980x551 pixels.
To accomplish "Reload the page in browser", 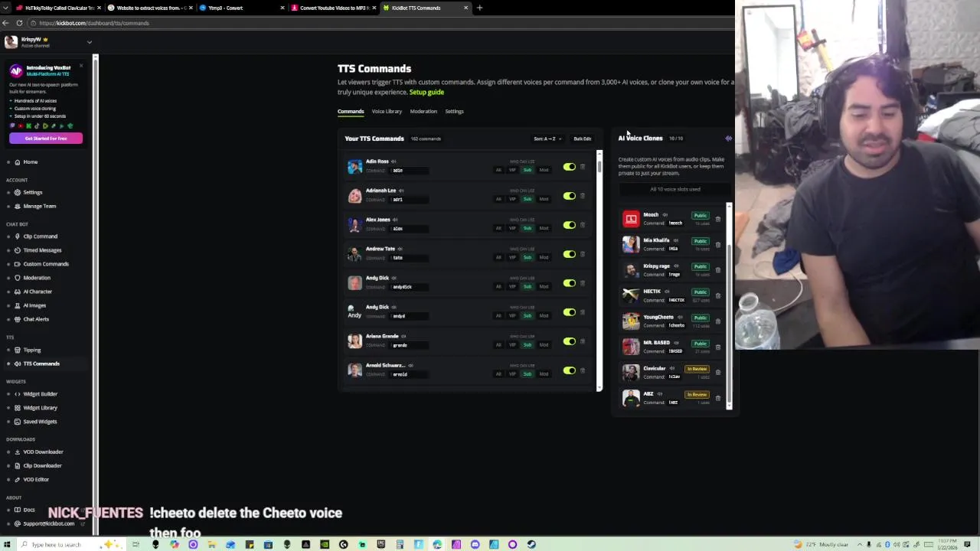I will (x=19, y=23).
